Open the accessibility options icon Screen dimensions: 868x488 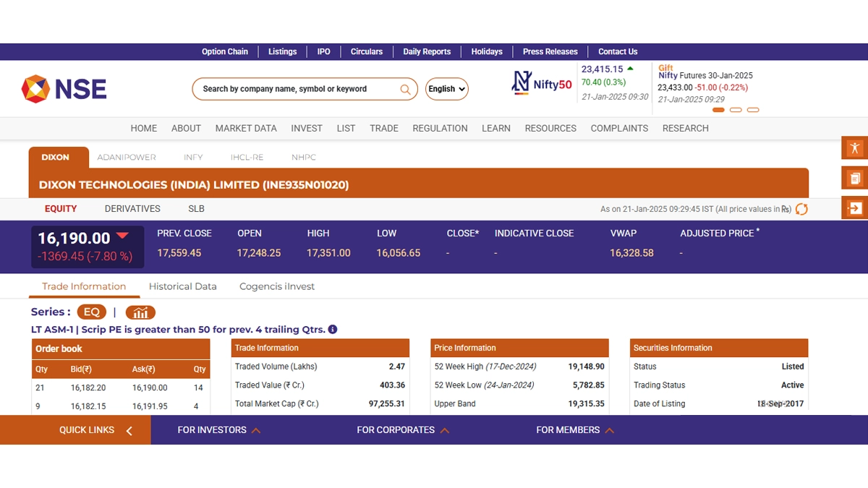coord(854,148)
